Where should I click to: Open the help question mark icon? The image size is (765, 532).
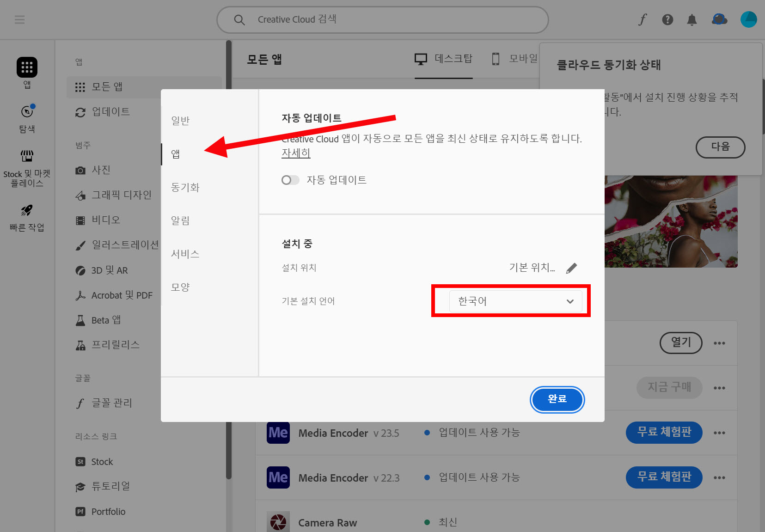pyautogui.click(x=667, y=19)
